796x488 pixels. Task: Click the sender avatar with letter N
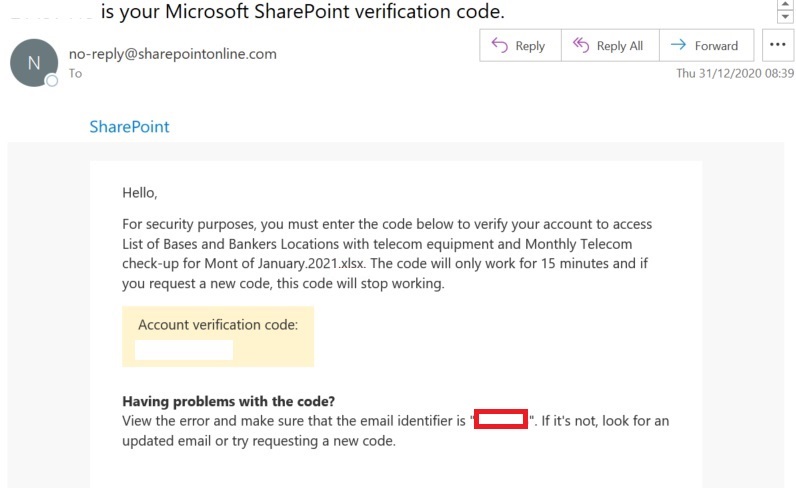click(x=34, y=63)
